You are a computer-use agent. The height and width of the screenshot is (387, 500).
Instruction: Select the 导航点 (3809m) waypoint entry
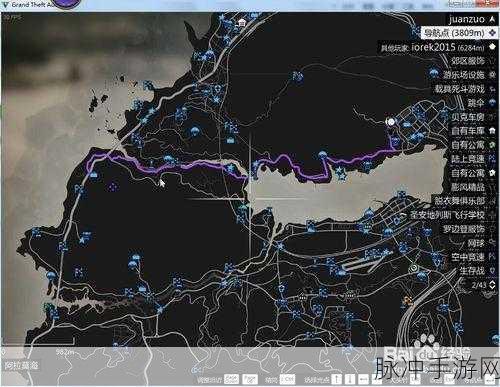[x=459, y=33]
